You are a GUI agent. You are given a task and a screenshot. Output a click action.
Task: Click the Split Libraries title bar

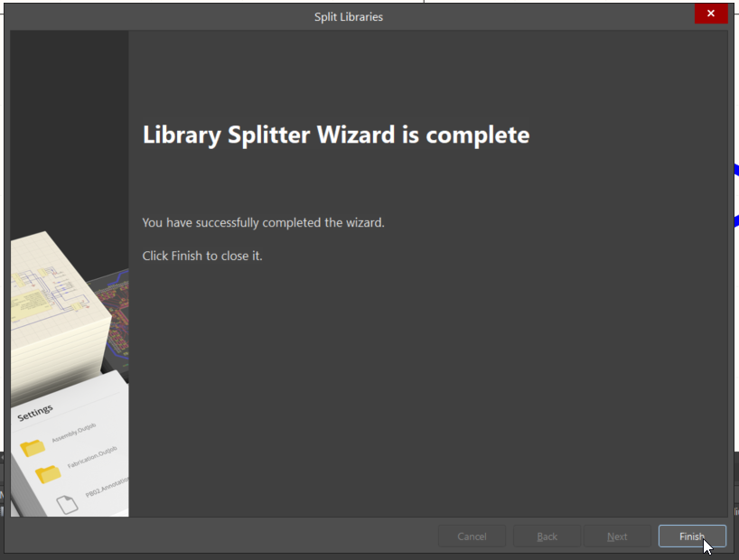[x=348, y=16]
